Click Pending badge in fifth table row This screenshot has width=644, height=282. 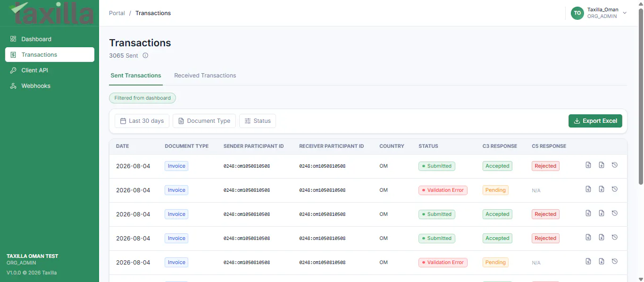click(x=495, y=263)
